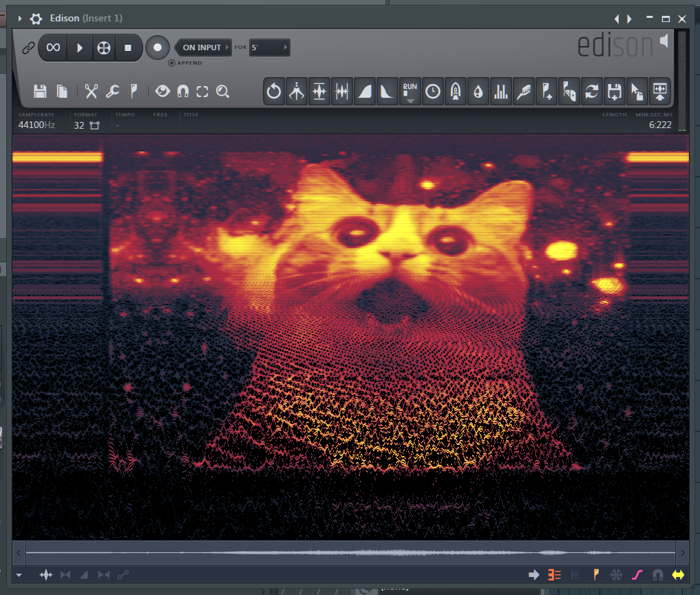Open the regions flag menu

(x=134, y=92)
